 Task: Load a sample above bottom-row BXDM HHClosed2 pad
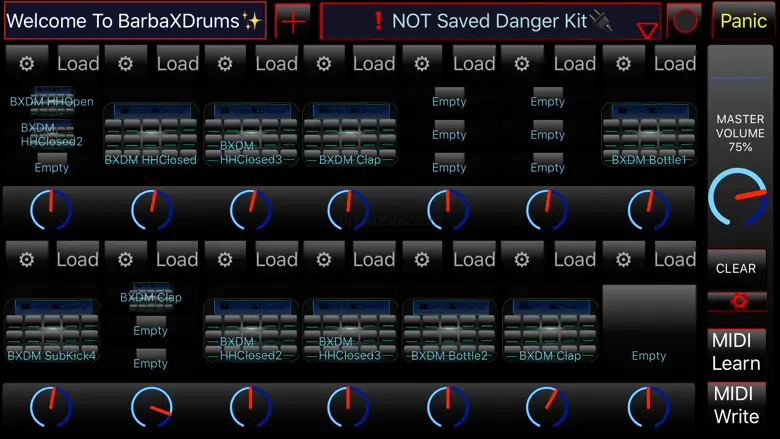(x=277, y=259)
